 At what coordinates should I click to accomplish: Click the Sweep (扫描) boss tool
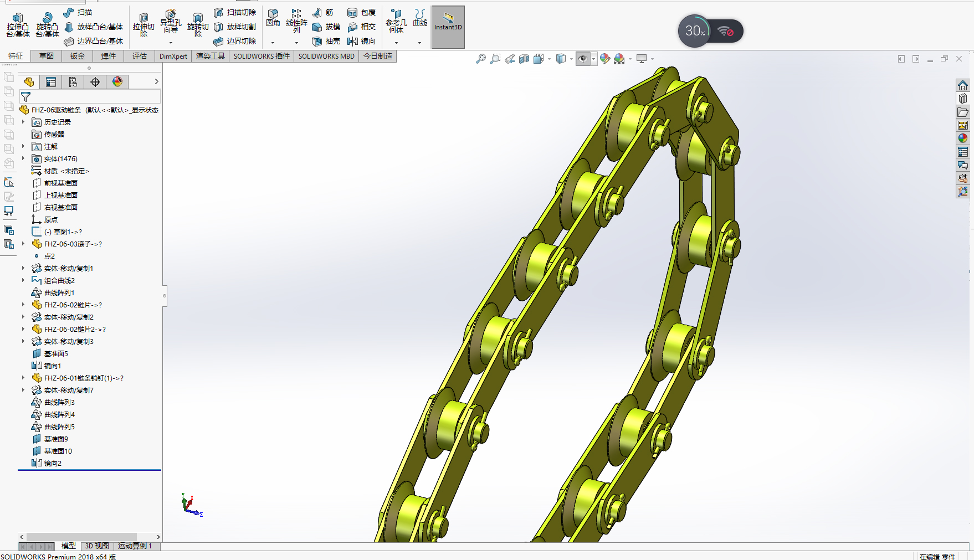pyautogui.click(x=78, y=12)
